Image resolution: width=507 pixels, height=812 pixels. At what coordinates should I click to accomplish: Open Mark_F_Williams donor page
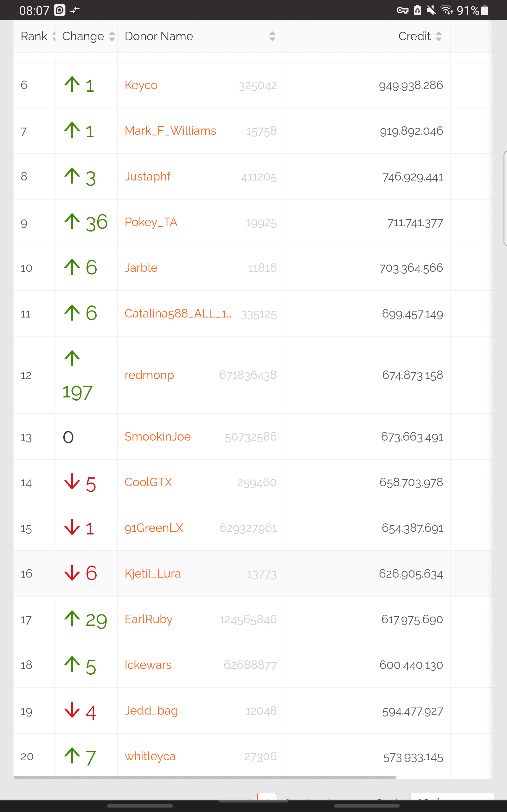(x=170, y=131)
